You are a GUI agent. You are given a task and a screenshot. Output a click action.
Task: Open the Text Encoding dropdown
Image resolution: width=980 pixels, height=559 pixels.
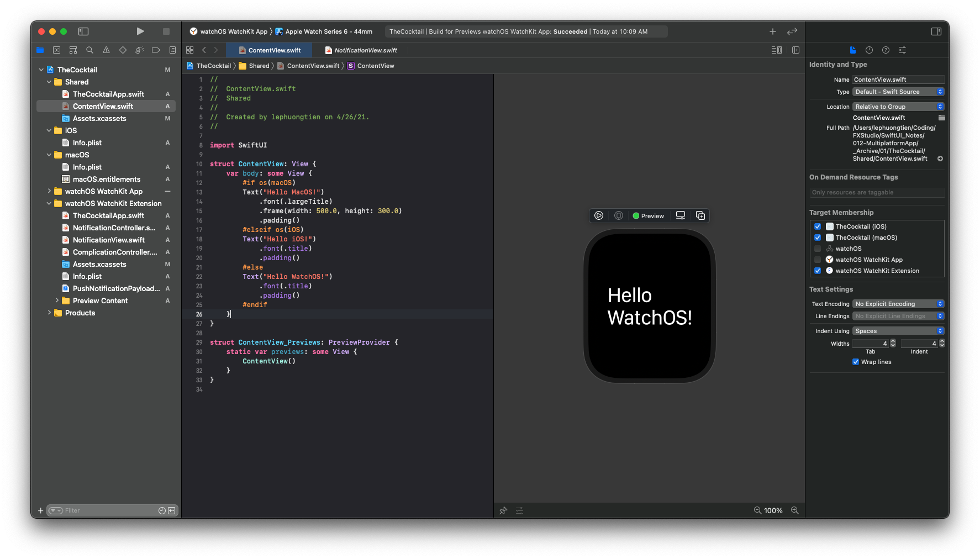[x=898, y=304]
